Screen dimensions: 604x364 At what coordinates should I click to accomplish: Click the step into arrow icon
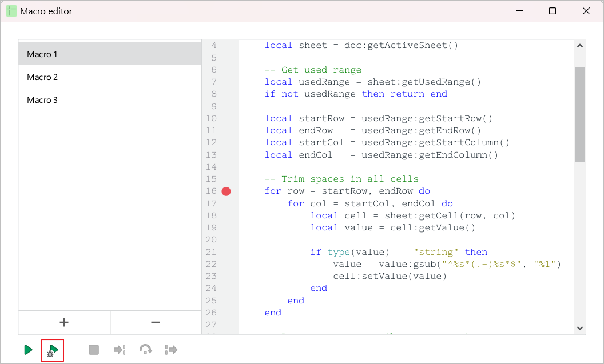(x=171, y=350)
